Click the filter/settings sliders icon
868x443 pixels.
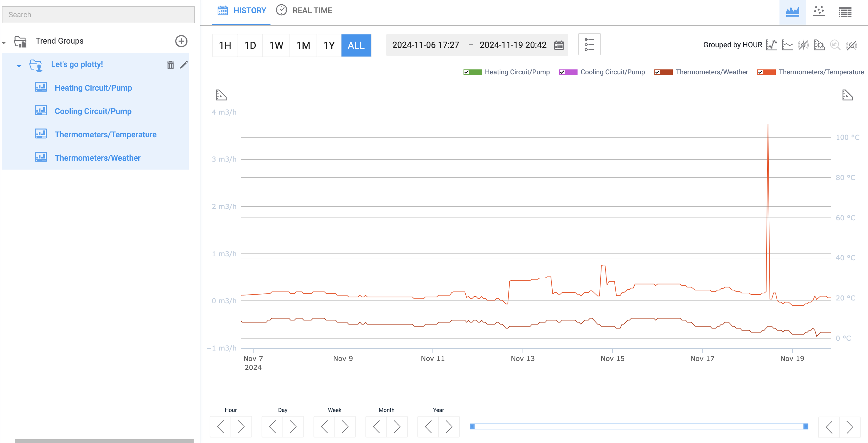point(590,45)
